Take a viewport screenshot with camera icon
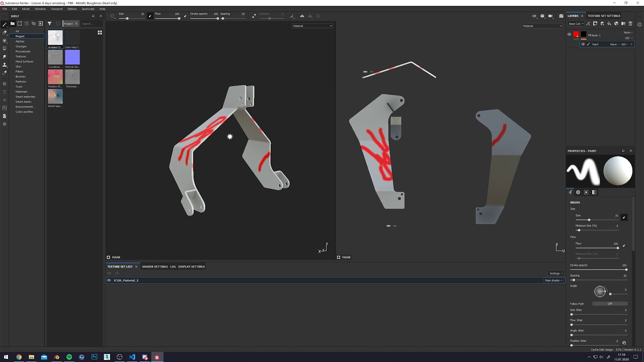 pos(561,16)
